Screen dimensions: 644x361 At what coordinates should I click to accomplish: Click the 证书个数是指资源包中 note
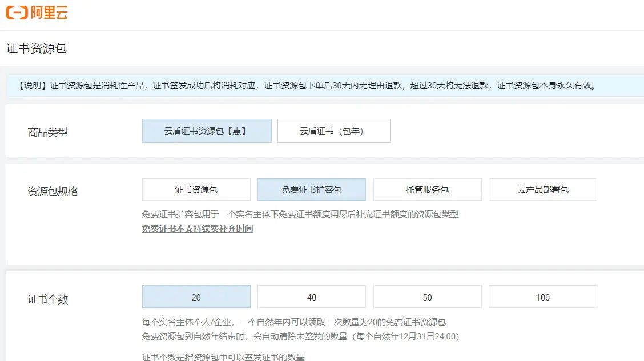coord(223,356)
